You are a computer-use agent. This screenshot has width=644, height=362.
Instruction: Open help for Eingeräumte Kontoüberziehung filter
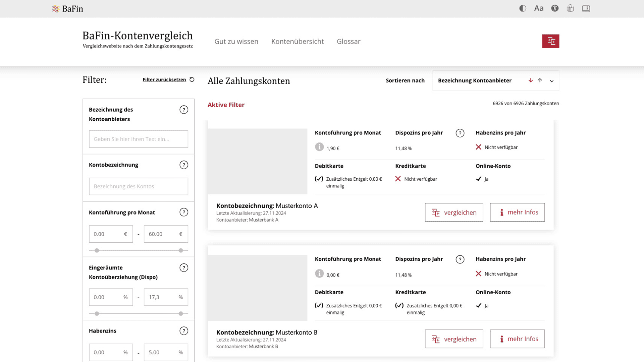pos(184,268)
